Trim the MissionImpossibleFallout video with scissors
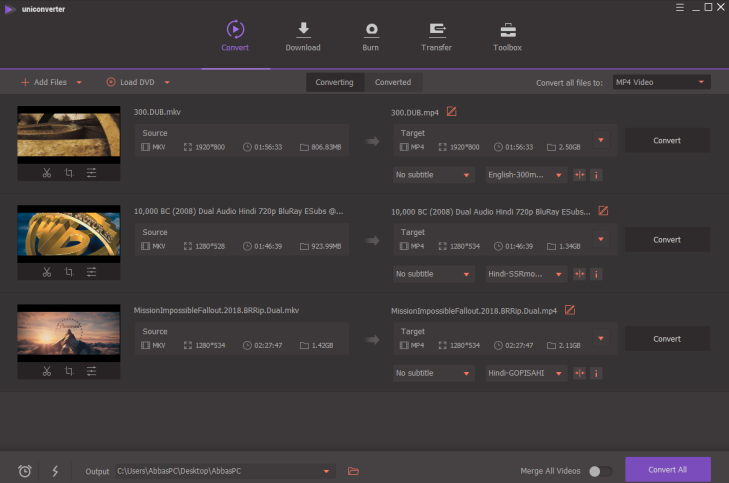Viewport: 729px width, 483px height. 46,371
